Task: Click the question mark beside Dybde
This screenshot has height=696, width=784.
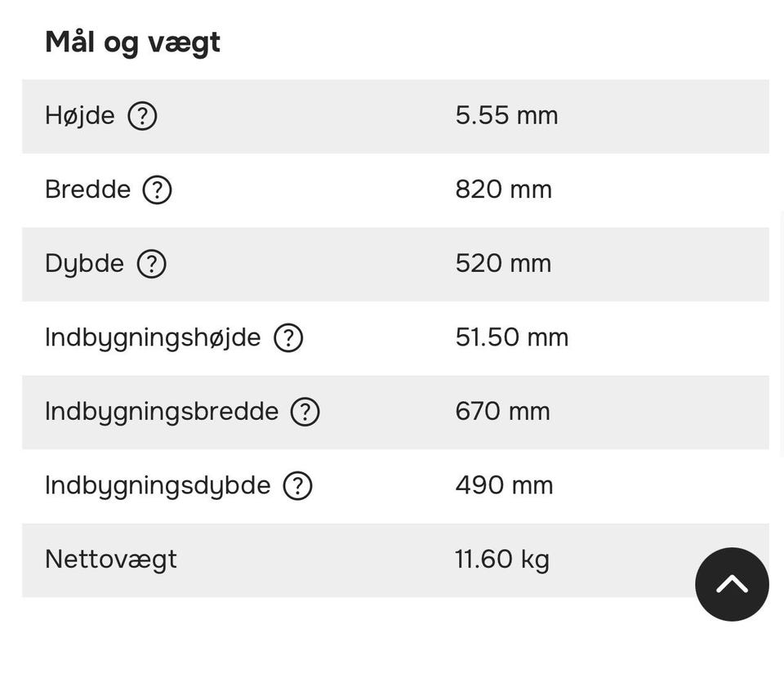Action: (151, 264)
